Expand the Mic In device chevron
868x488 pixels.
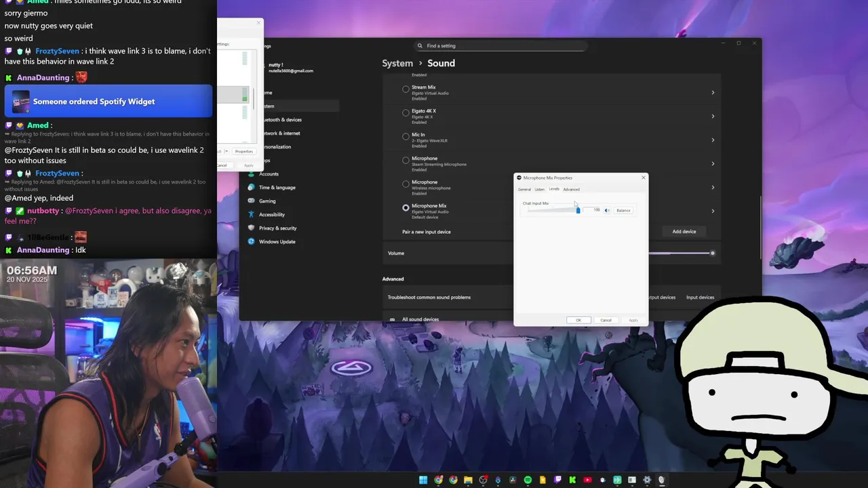[713, 140]
